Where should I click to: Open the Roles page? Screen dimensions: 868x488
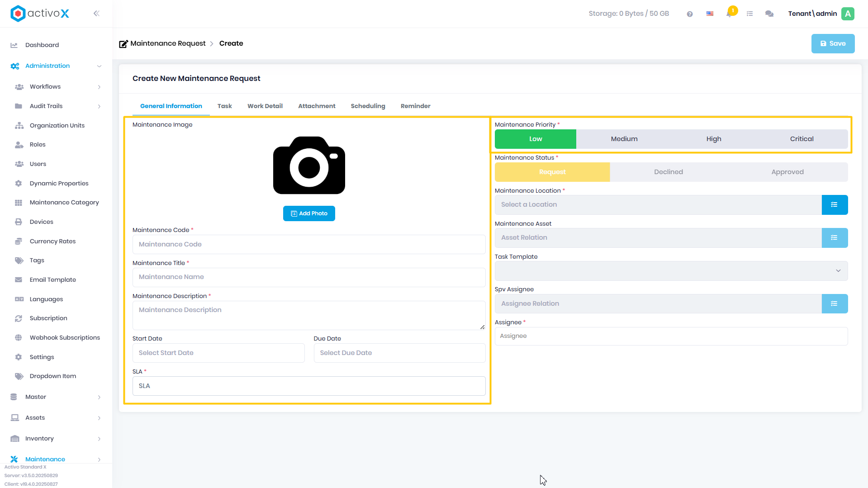[38, 145]
